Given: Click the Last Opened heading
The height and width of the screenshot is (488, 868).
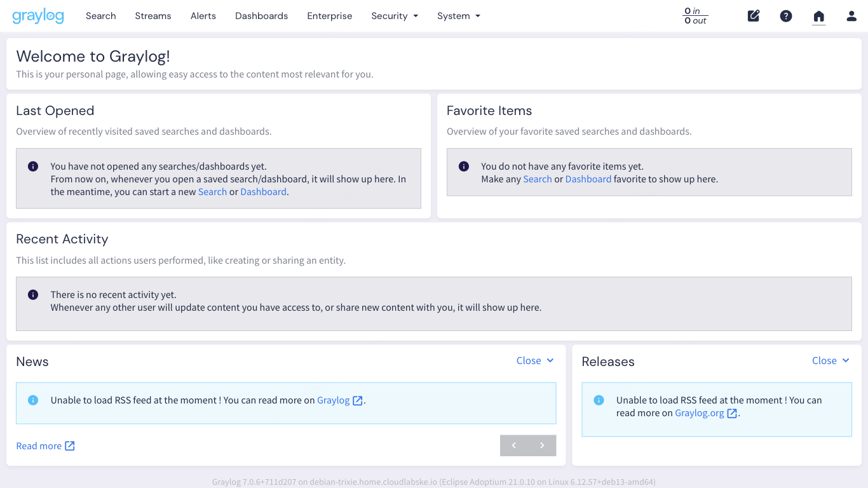Looking at the screenshot, I should pyautogui.click(x=55, y=111).
